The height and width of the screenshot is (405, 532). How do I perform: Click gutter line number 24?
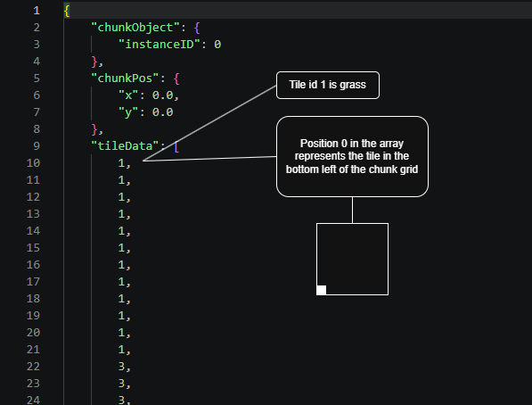[33, 401]
